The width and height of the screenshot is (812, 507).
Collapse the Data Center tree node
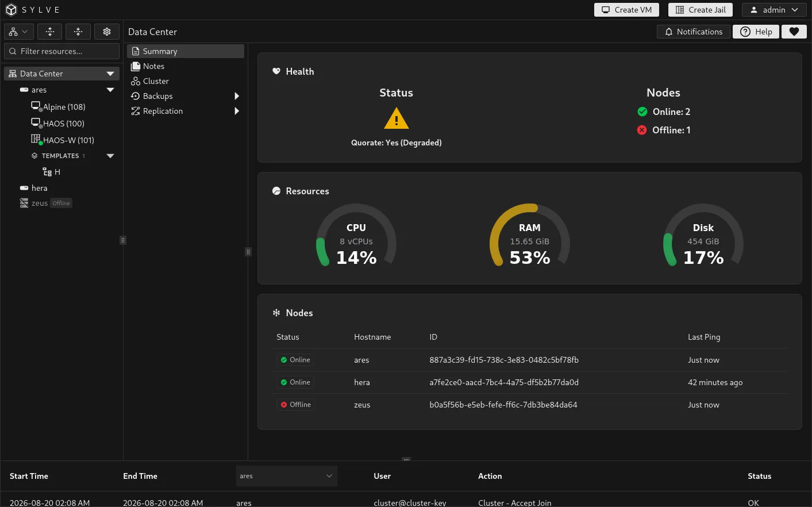point(110,74)
